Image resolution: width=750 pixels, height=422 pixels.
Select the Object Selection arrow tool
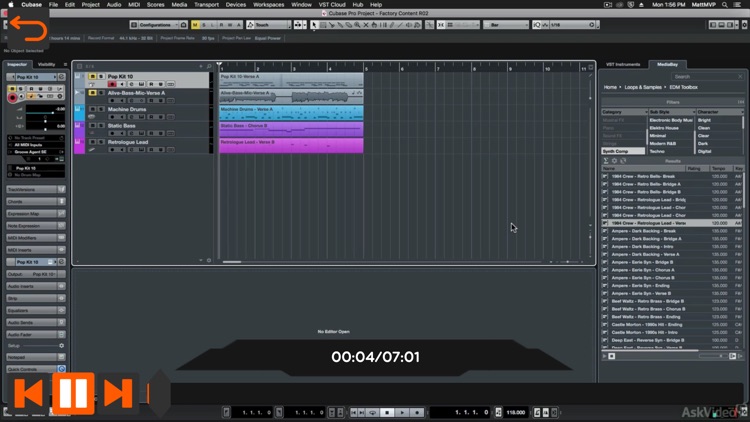[314, 25]
